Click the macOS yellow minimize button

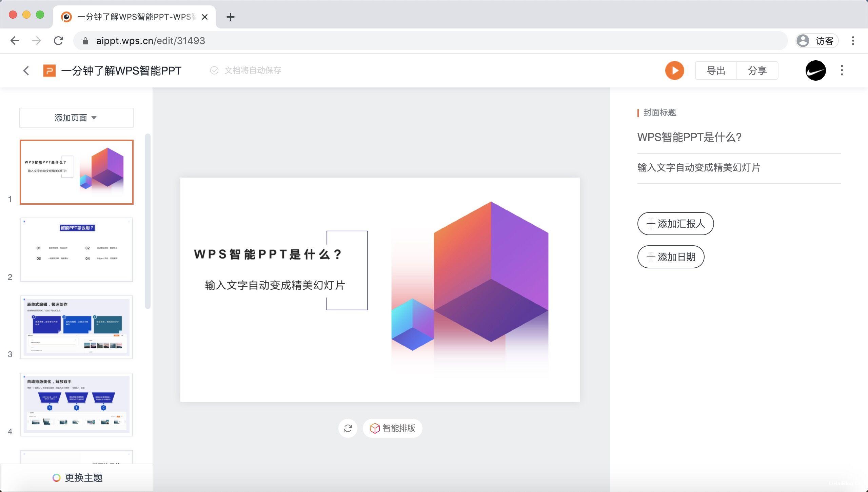(26, 15)
